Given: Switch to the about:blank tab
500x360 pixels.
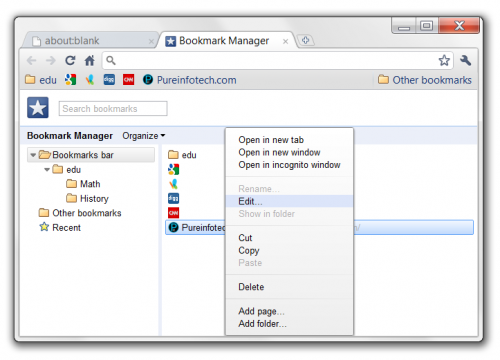Looking at the screenshot, I should pyautogui.click(x=89, y=41).
